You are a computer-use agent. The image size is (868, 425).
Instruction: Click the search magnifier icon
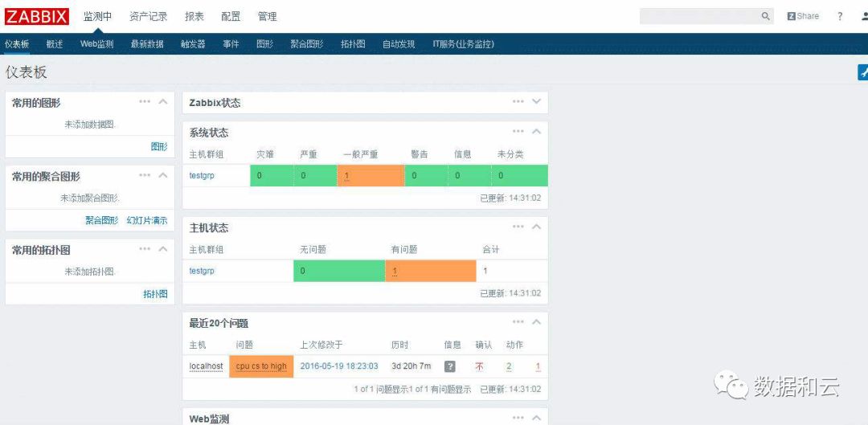766,16
